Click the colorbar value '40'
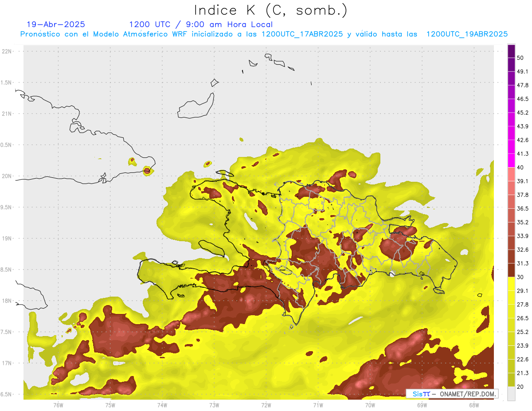 pos(520,168)
